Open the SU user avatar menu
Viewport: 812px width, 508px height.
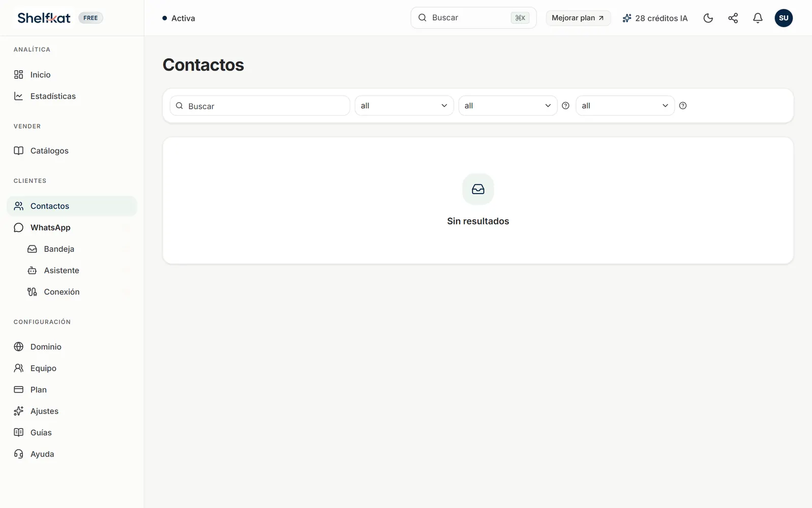click(784, 18)
